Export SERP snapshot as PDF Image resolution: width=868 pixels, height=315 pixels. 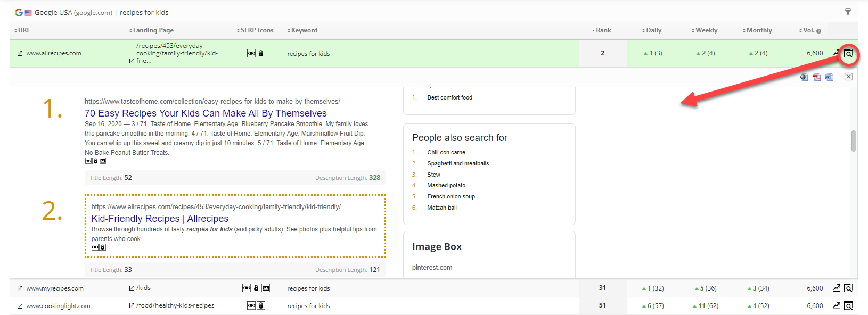click(816, 77)
